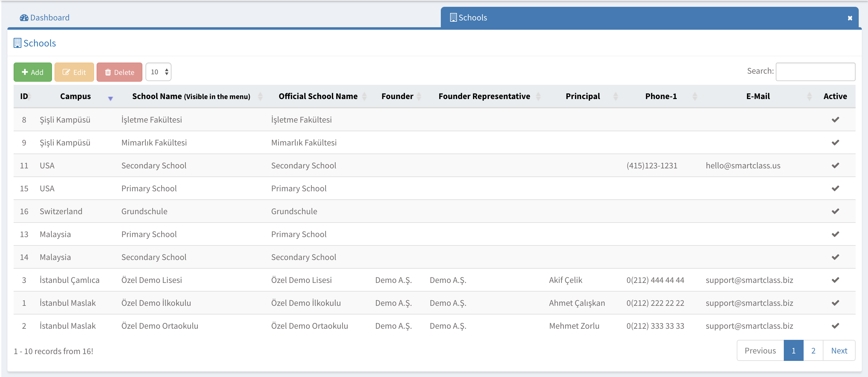Close the Schools tab with X
Screen dimensions: 868x377
coord(850,18)
